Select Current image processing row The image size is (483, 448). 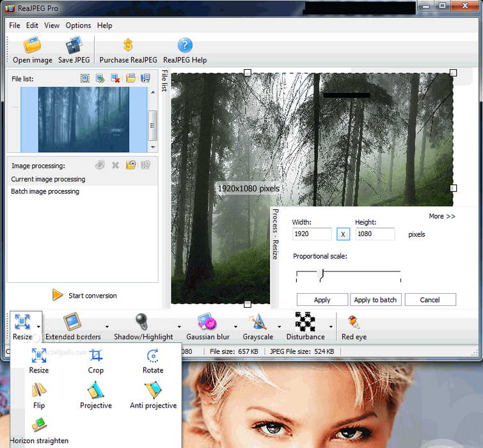[83, 179]
